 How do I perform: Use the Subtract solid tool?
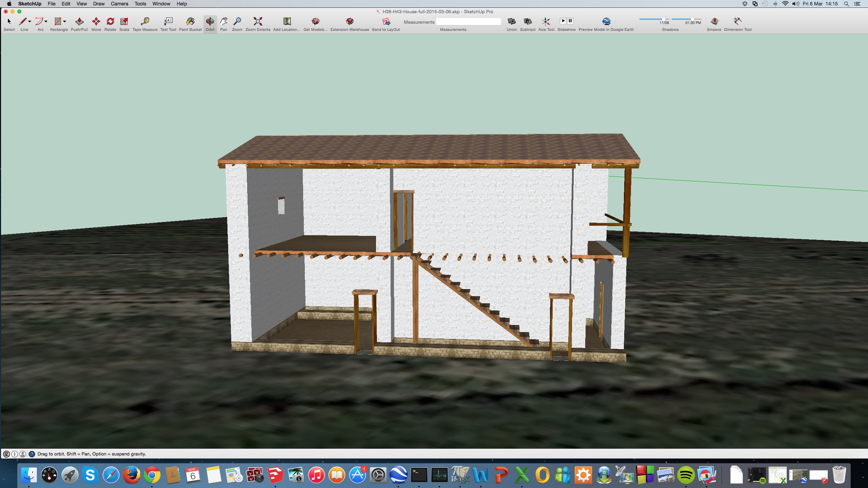pyautogui.click(x=528, y=22)
